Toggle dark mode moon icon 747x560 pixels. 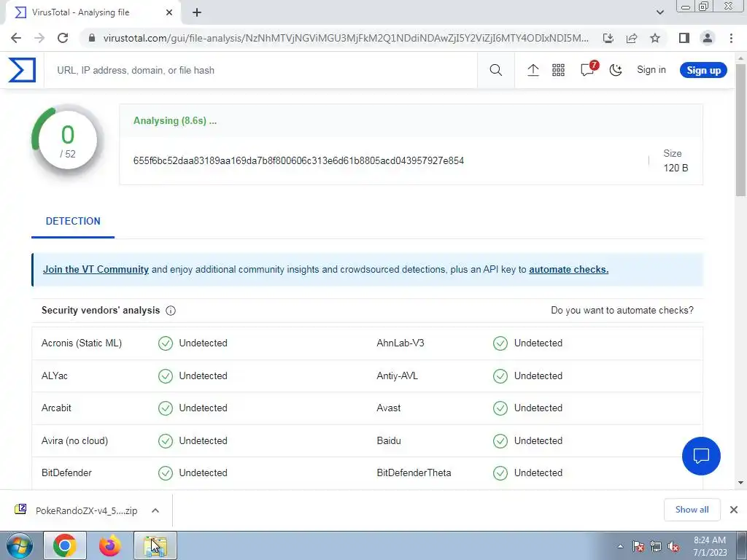[616, 70]
